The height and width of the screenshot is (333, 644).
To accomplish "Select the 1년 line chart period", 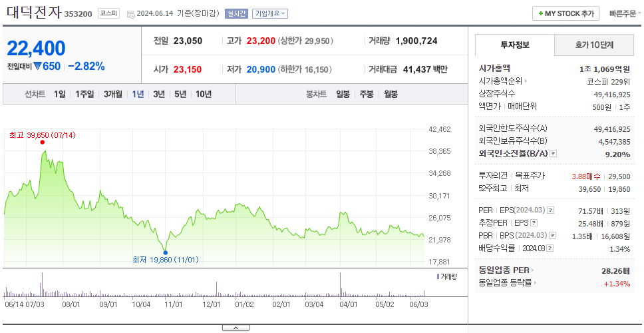I will pos(138,94).
